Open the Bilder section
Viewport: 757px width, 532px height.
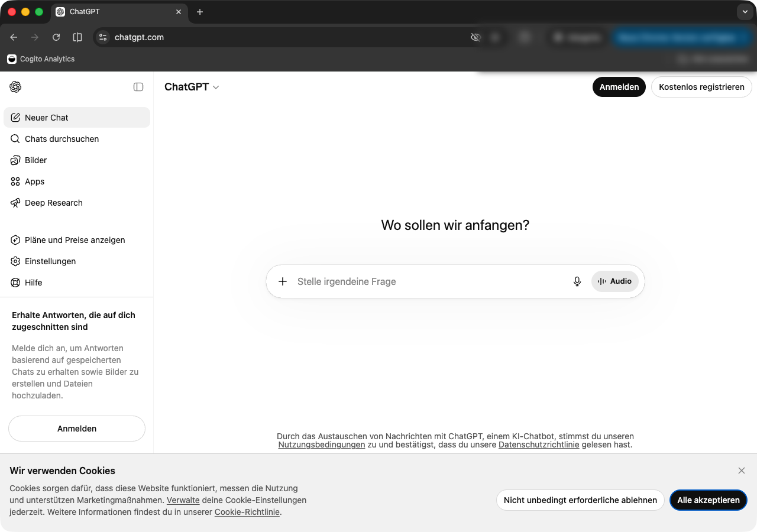(x=77, y=160)
